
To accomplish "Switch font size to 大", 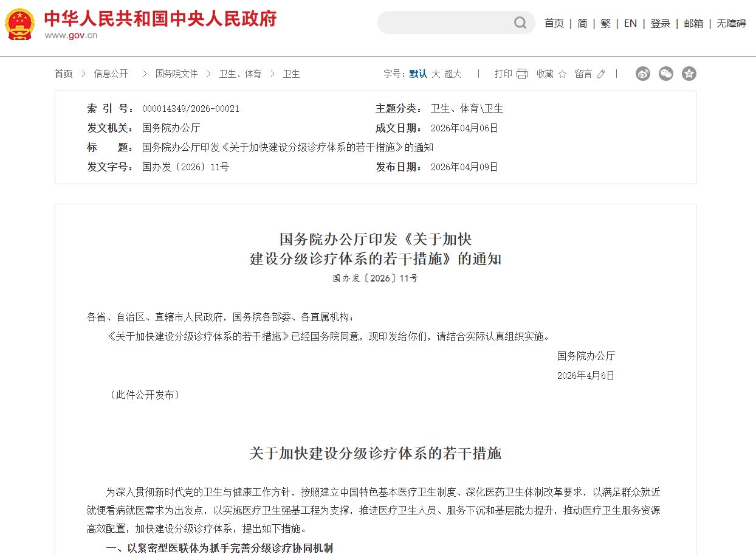I will 436,74.
